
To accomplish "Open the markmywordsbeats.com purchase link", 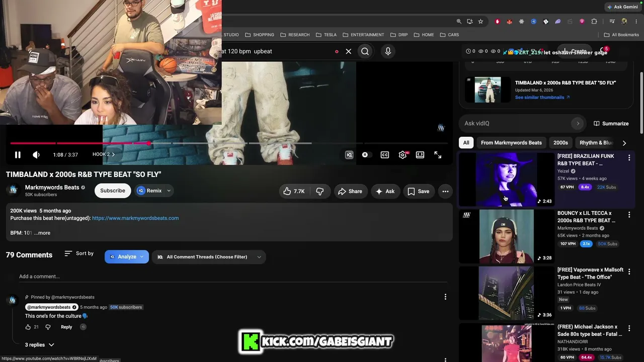I will tap(135, 218).
